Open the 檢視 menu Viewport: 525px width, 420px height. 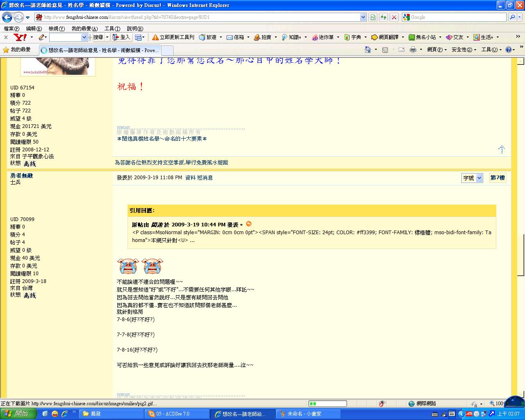click(56, 29)
